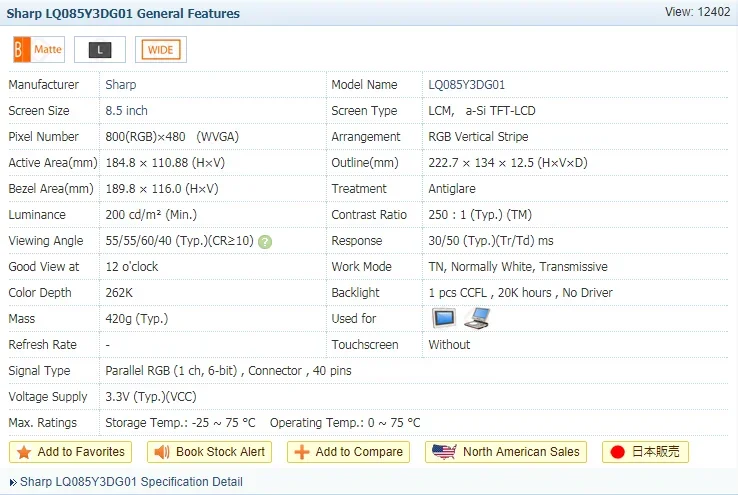738x495 pixels.
Task: Select the Manufacturer value Sharp
Action: pyautogui.click(x=121, y=85)
